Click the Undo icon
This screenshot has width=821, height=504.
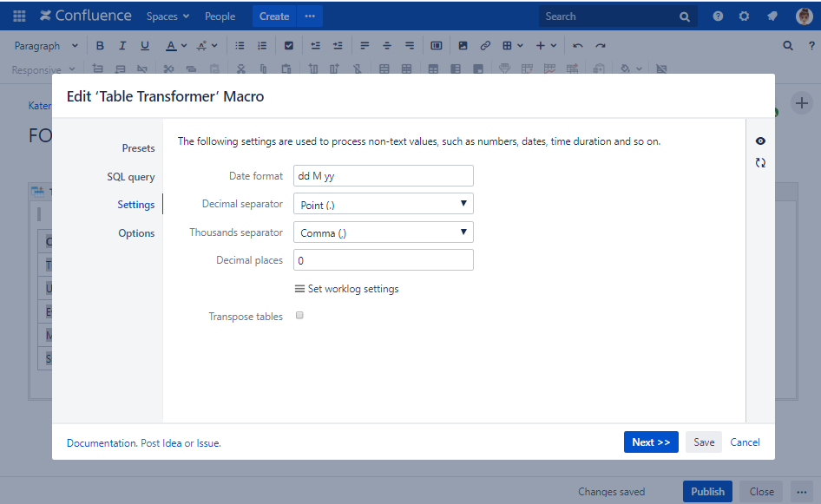point(578,45)
